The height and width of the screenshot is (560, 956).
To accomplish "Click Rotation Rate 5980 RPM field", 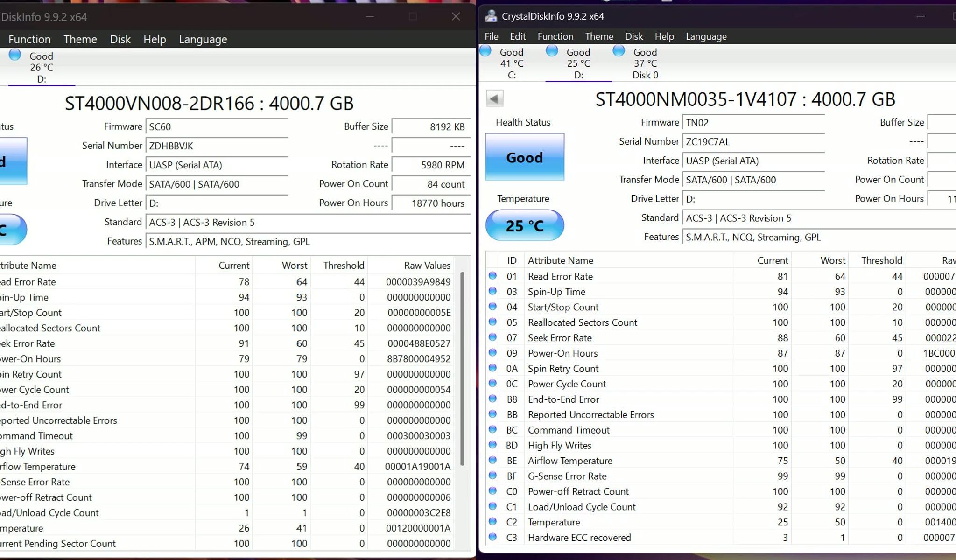I will click(x=431, y=165).
